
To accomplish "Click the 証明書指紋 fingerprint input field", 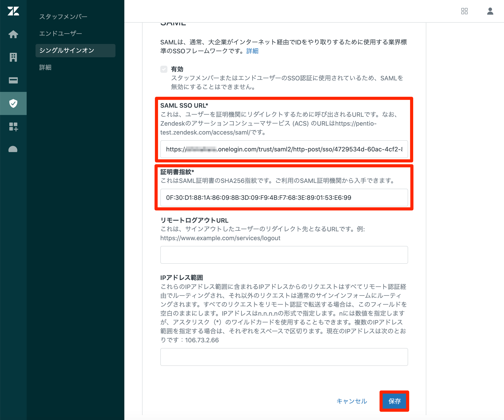I will [284, 198].
